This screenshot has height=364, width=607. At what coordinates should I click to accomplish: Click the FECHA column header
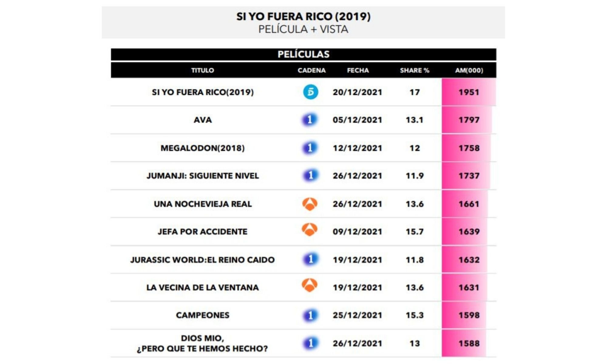pyautogui.click(x=358, y=70)
